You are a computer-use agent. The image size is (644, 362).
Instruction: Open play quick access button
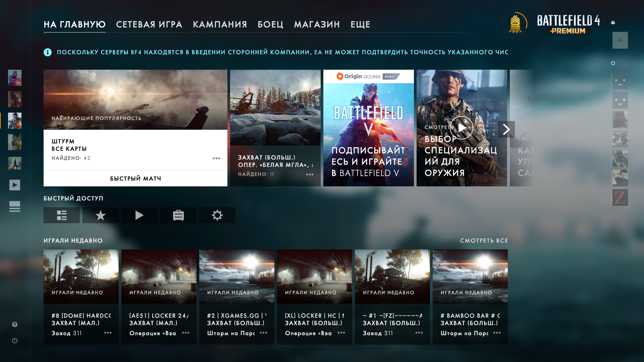tap(140, 215)
